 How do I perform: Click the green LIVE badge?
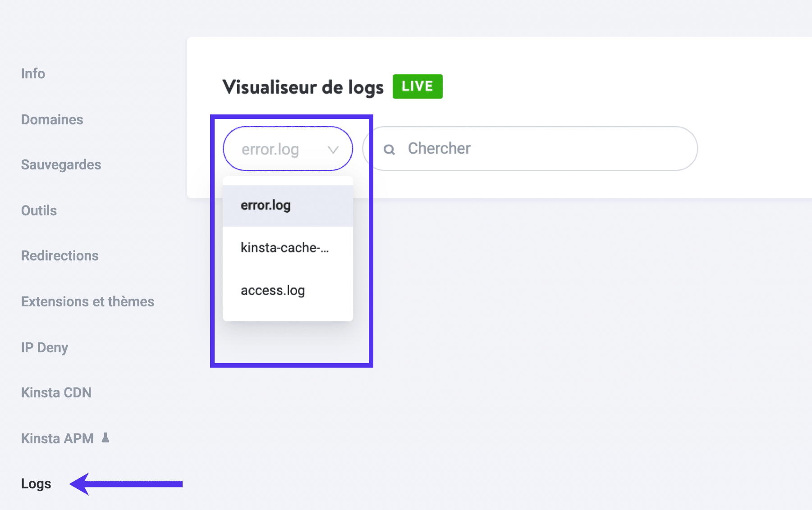pyautogui.click(x=417, y=86)
